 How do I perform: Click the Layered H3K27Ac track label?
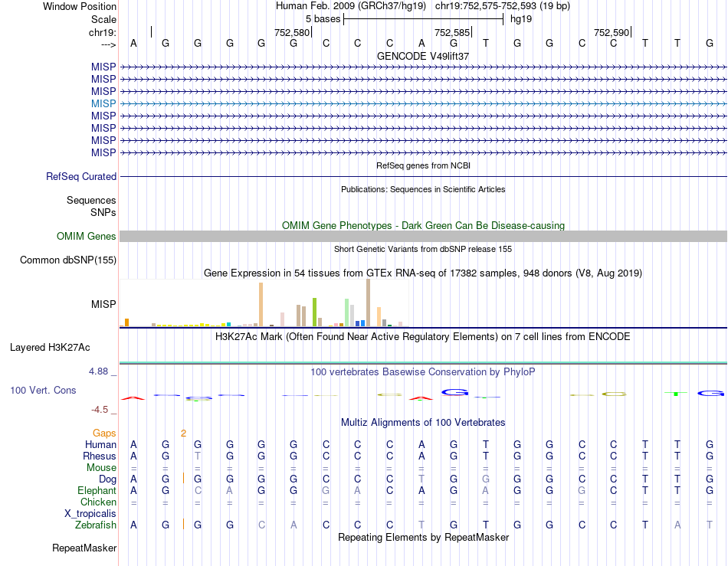click(x=50, y=348)
